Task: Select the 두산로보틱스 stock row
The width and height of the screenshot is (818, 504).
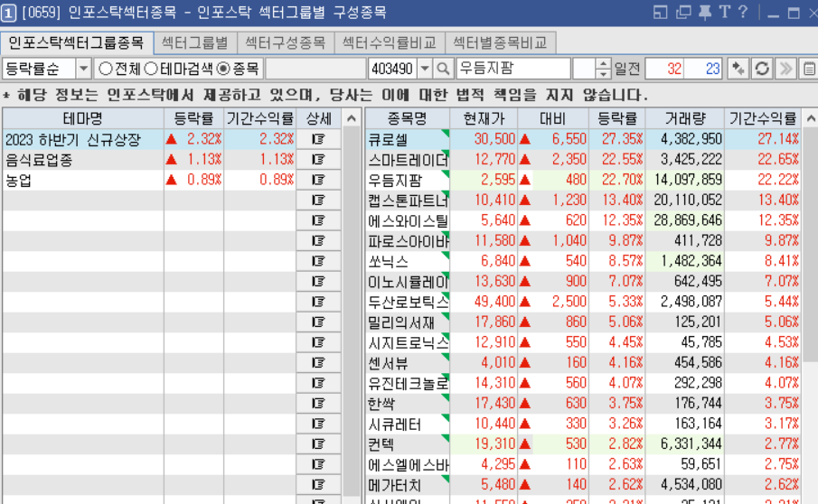Action: (x=583, y=302)
